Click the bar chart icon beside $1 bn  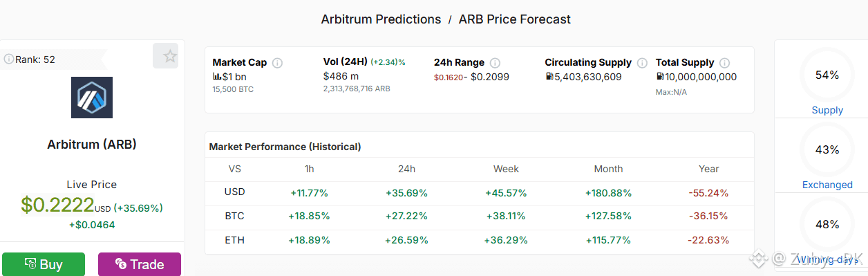[x=217, y=77]
